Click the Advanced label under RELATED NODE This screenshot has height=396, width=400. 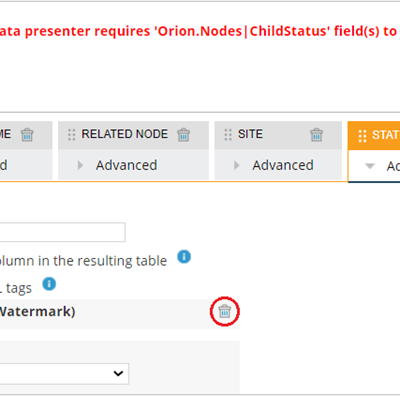[x=126, y=165]
